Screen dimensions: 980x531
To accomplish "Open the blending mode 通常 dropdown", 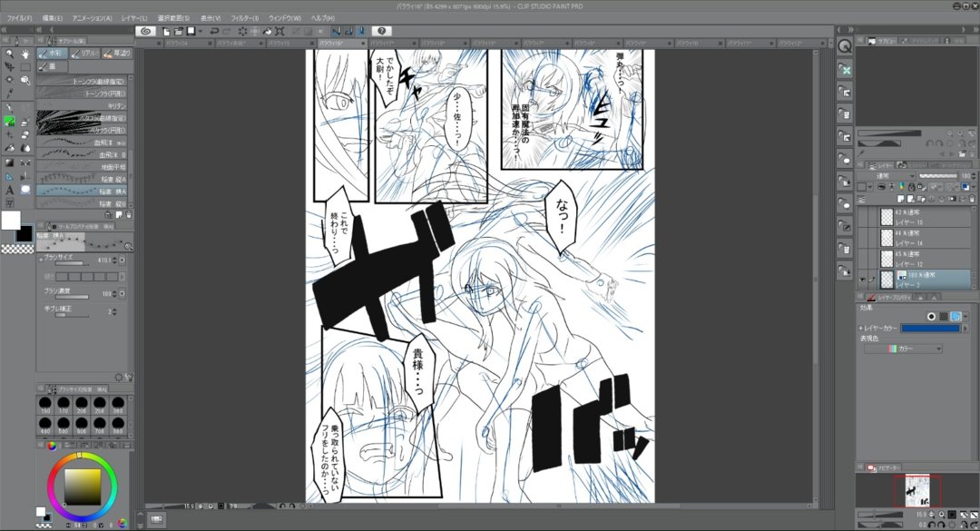I will coord(885,176).
